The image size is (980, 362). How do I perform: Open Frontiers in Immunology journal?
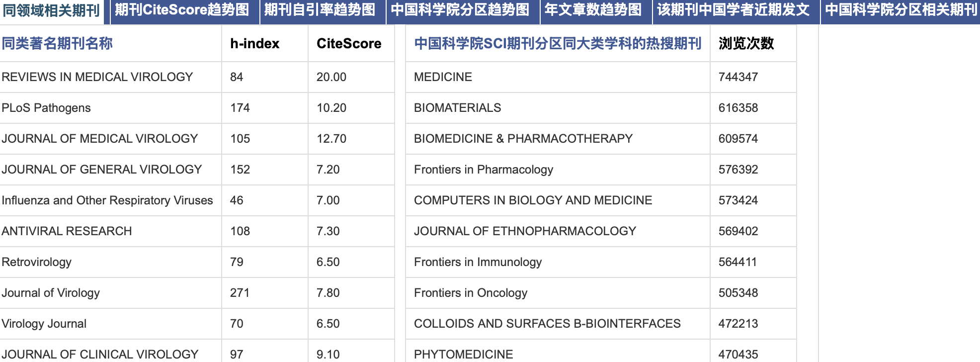pos(478,262)
